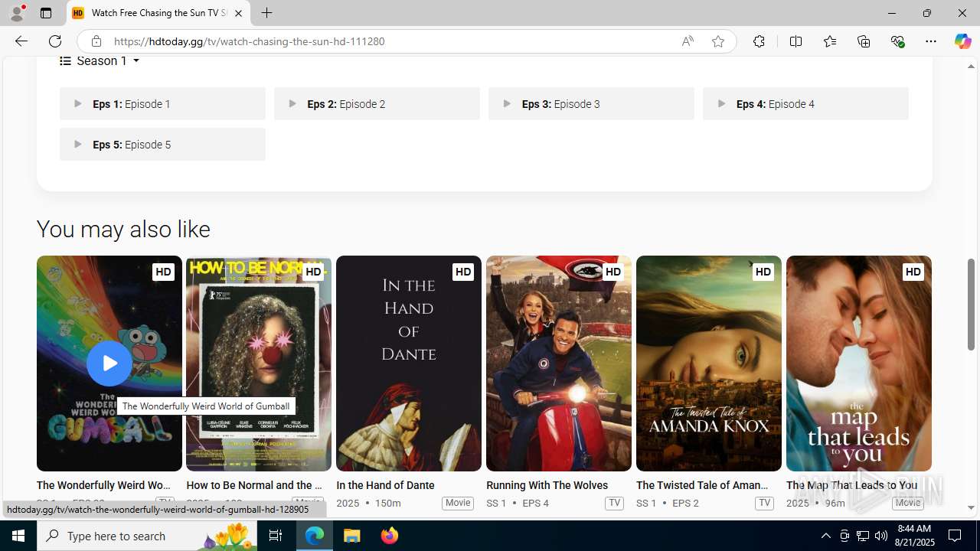Refresh the current page

tap(55, 41)
